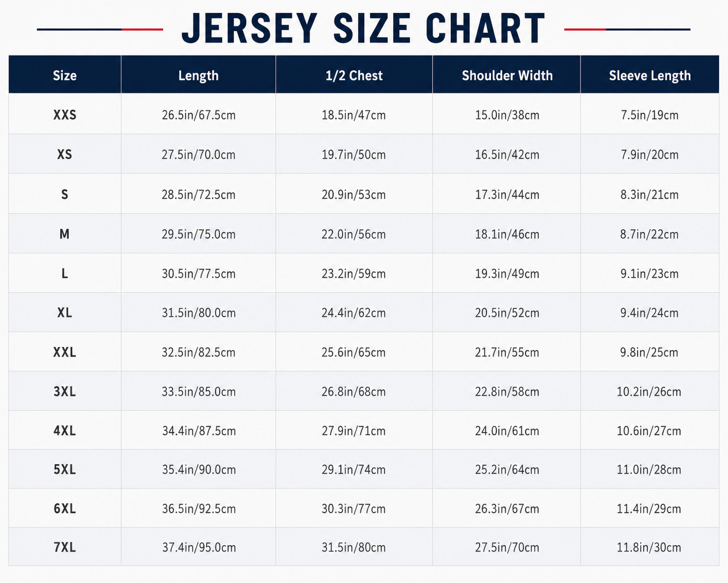Image resolution: width=728 pixels, height=583 pixels.
Task: Select the M size label
Action: pyautogui.click(x=64, y=234)
